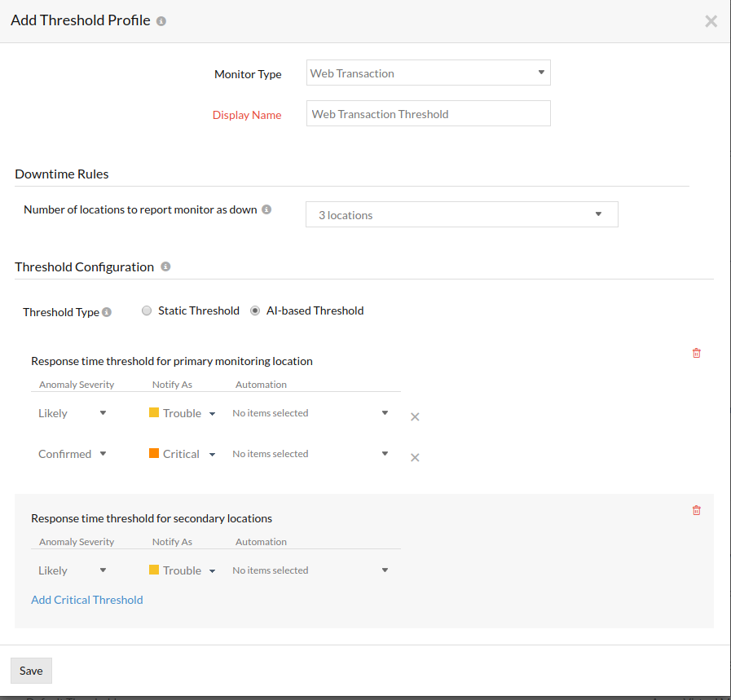The image size is (731, 700).
Task: Click Add Critical Threshold link
Action: 87,600
